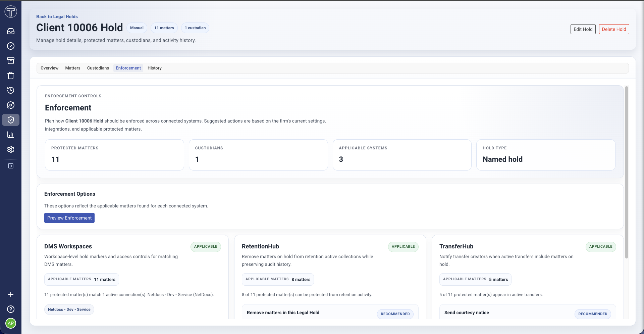The width and height of the screenshot is (644, 334).
Task: Click the DMS Workspaces card heading
Action: [x=68, y=246]
